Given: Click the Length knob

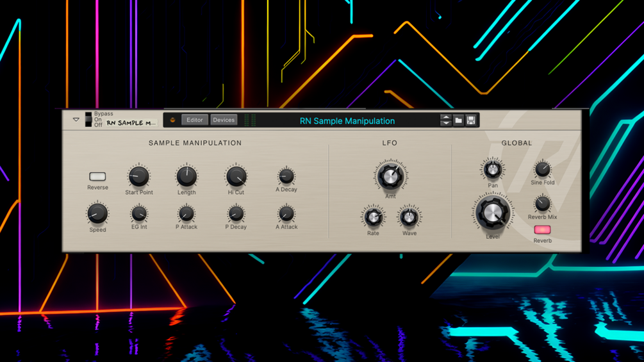Looking at the screenshot, I should click(186, 176).
